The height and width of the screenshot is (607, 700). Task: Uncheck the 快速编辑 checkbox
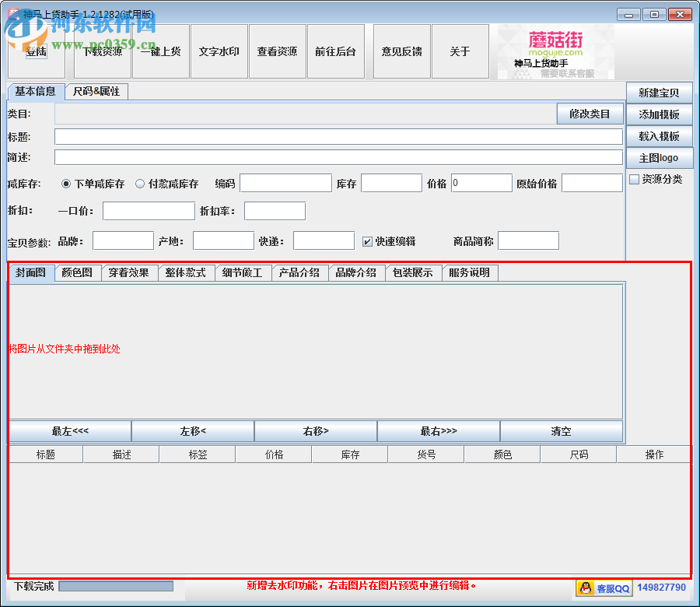[368, 240]
